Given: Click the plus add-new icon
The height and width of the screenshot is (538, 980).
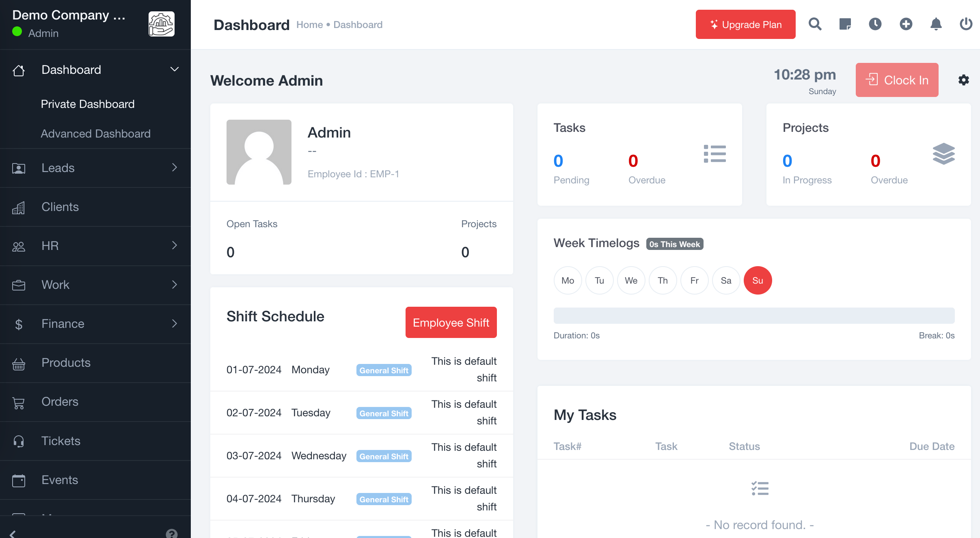Looking at the screenshot, I should 906,24.
